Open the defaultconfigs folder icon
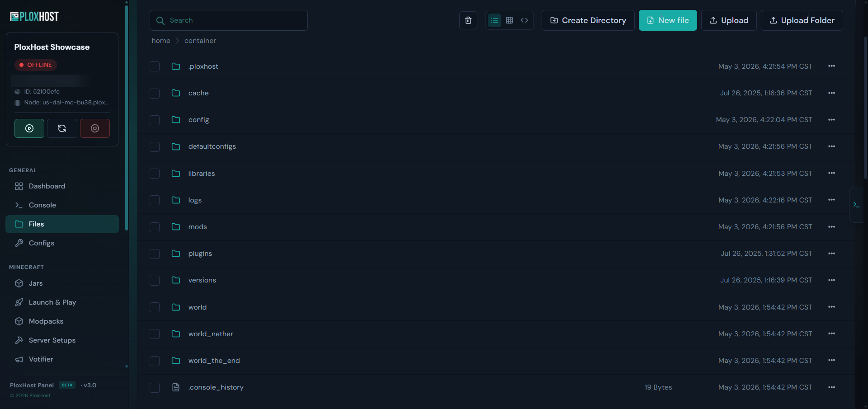Viewport: 868px width, 409px height. point(176,146)
